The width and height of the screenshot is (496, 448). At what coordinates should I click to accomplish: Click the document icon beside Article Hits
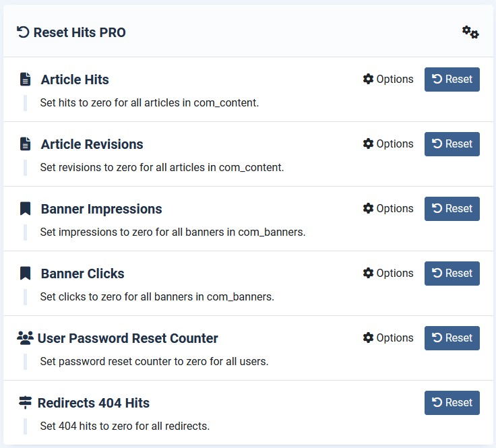(25, 79)
